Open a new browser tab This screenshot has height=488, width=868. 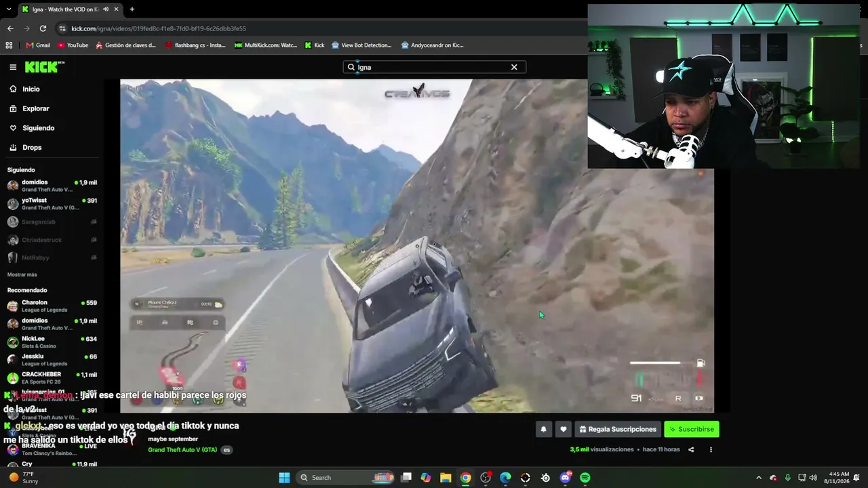point(132,9)
